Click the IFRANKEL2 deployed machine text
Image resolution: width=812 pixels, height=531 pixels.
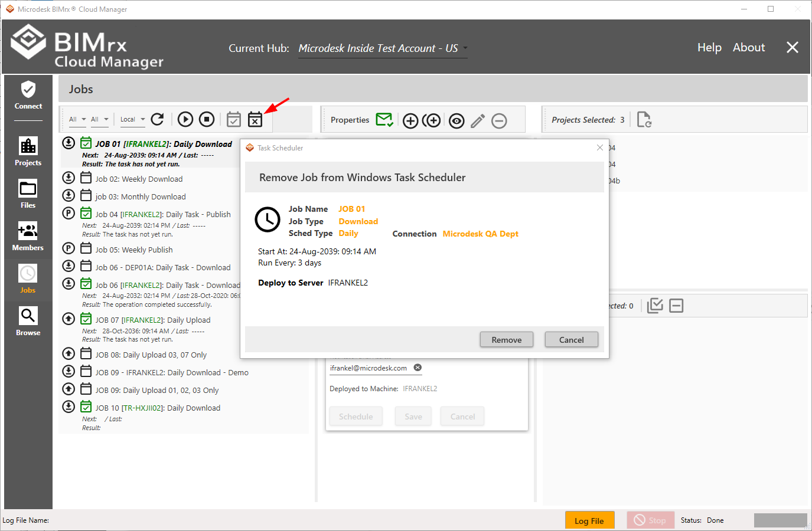pyautogui.click(x=420, y=389)
